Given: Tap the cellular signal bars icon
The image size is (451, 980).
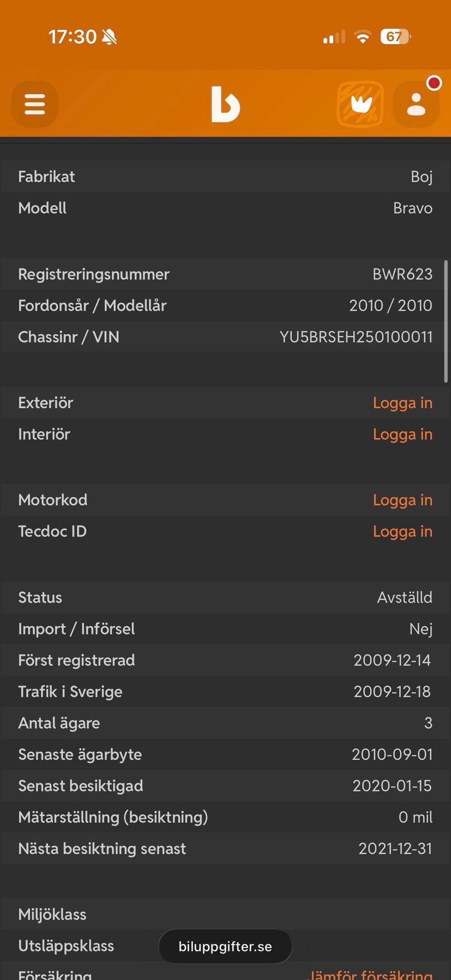Looking at the screenshot, I should (334, 37).
